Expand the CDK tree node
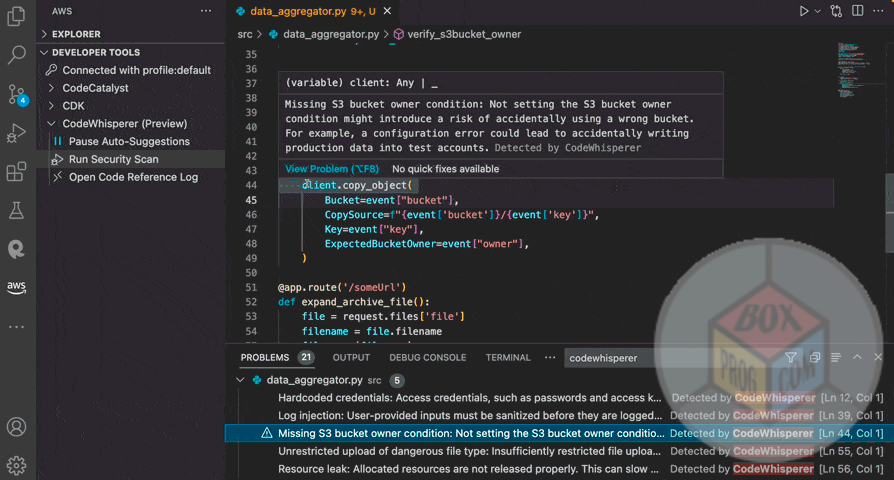Viewport: 894px width, 480px height. pyautogui.click(x=74, y=106)
